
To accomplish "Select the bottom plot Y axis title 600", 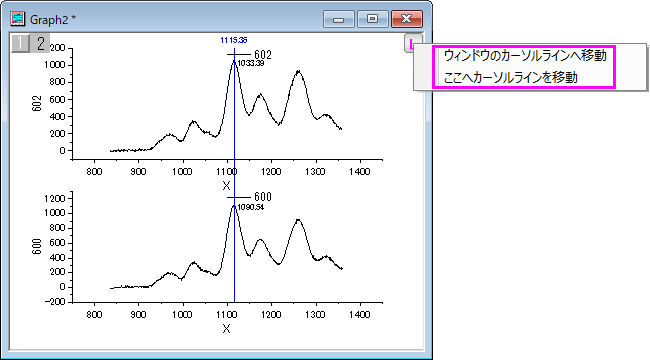I will tap(37, 246).
